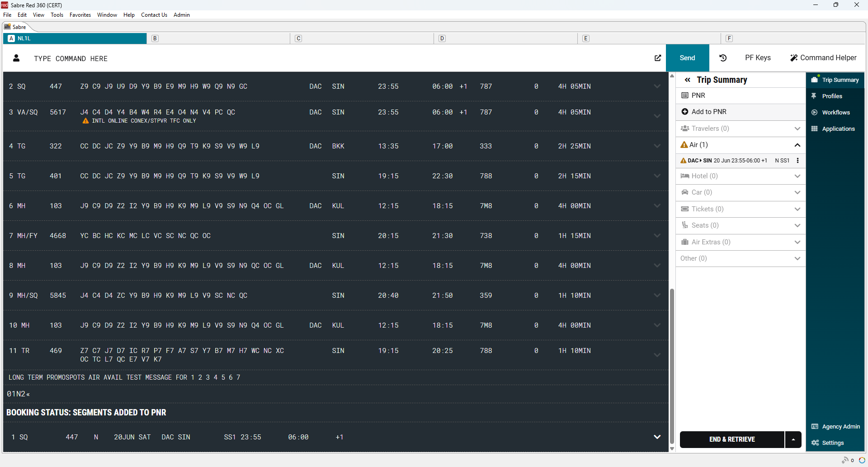
Task: Collapse the Air (1) section
Action: click(x=797, y=145)
